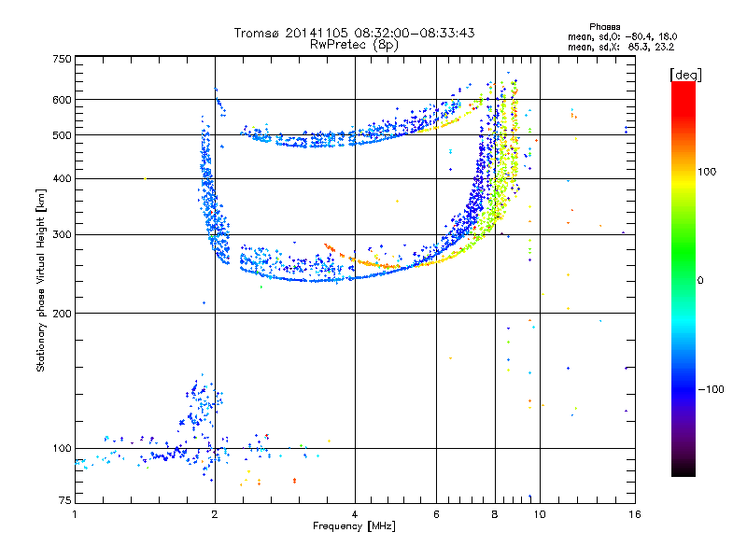Screen dimensions: 747x560
Task: Click y-axis tick label '600'
Action: (63, 100)
